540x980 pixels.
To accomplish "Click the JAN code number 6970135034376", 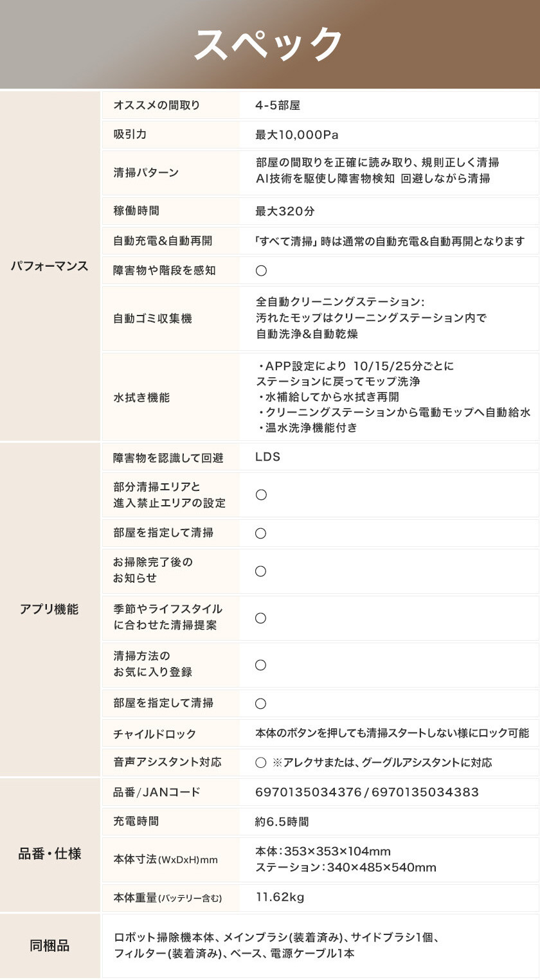I will coord(309,792).
